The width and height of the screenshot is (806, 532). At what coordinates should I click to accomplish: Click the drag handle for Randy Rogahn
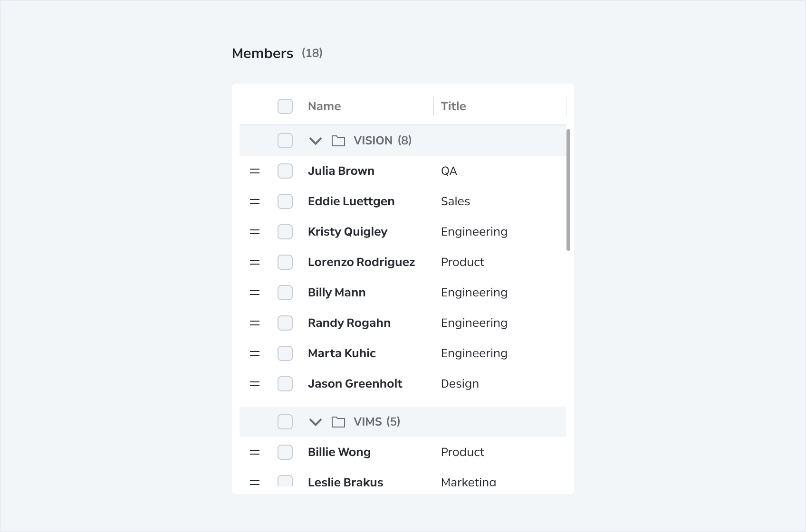[x=255, y=323]
